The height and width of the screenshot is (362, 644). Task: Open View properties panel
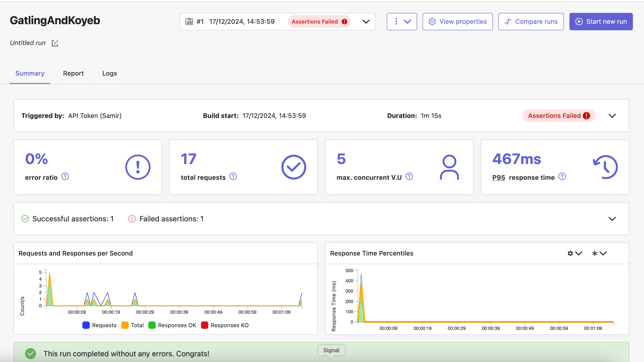pos(457,21)
